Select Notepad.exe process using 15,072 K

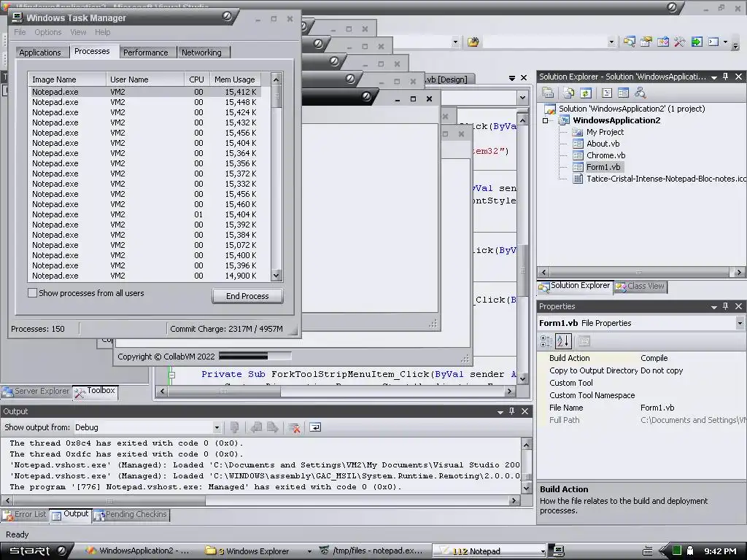(x=145, y=245)
